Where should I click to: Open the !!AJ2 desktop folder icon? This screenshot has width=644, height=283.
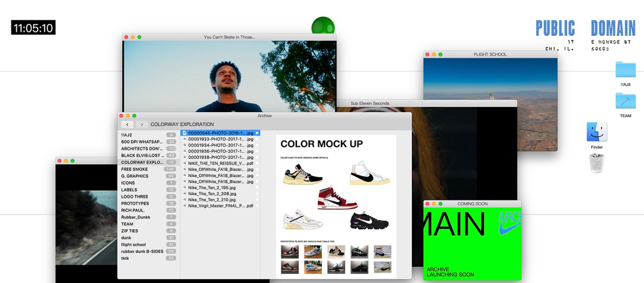click(625, 70)
